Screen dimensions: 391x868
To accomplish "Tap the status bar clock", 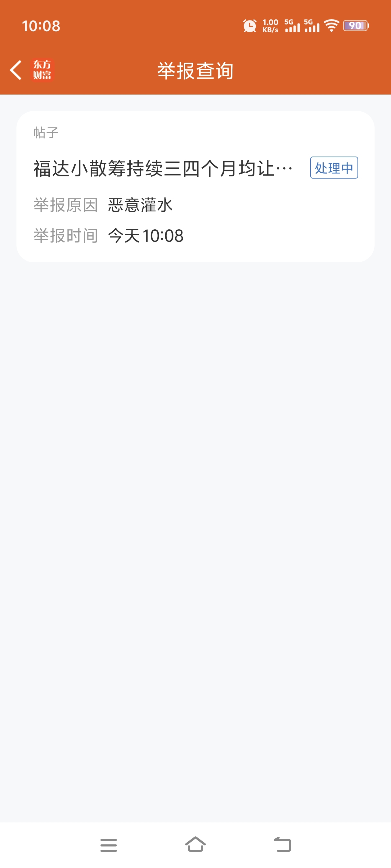I will (41, 26).
